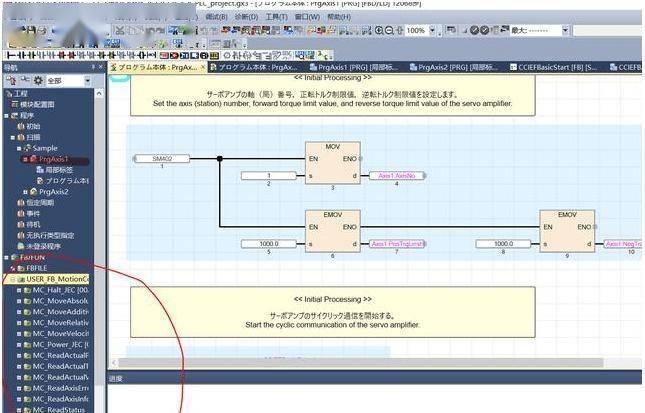
Task: Click the MOV function block
Action: pyautogui.click(x=333, y=161)
